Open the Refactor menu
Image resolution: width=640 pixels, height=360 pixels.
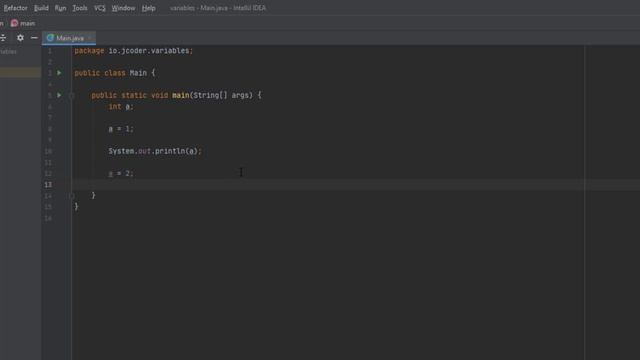click(16, 8)
